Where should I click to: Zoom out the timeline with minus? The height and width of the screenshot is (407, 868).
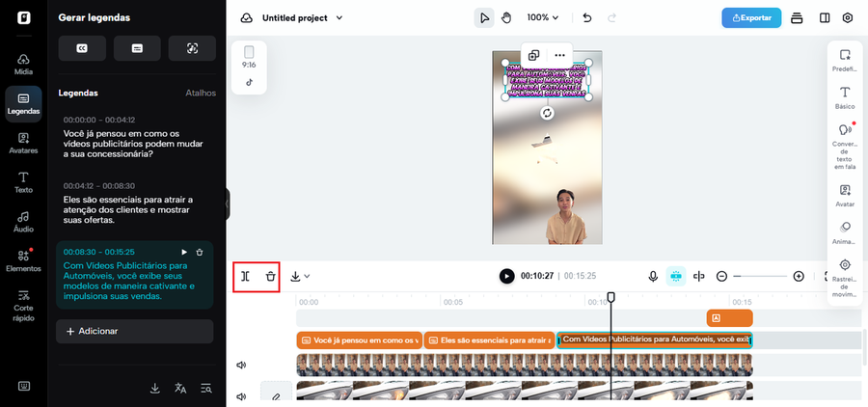(x=721, y=276)
